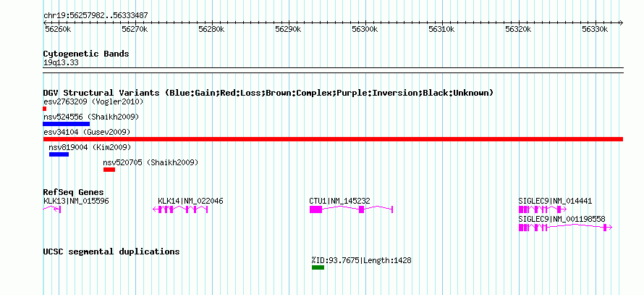The height and width of the screenshot is (295, 644).
Task: Click the 56270k ruler position
Action: (135, 30)
